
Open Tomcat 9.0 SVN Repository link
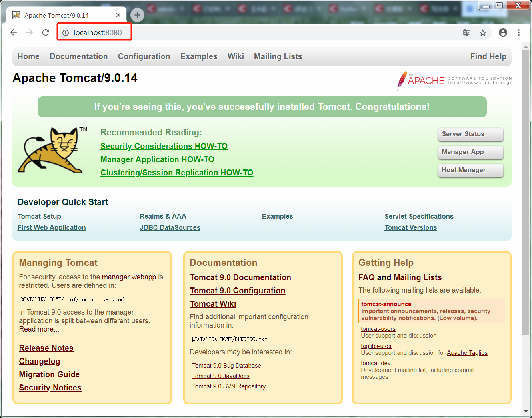tap(229, 386)
